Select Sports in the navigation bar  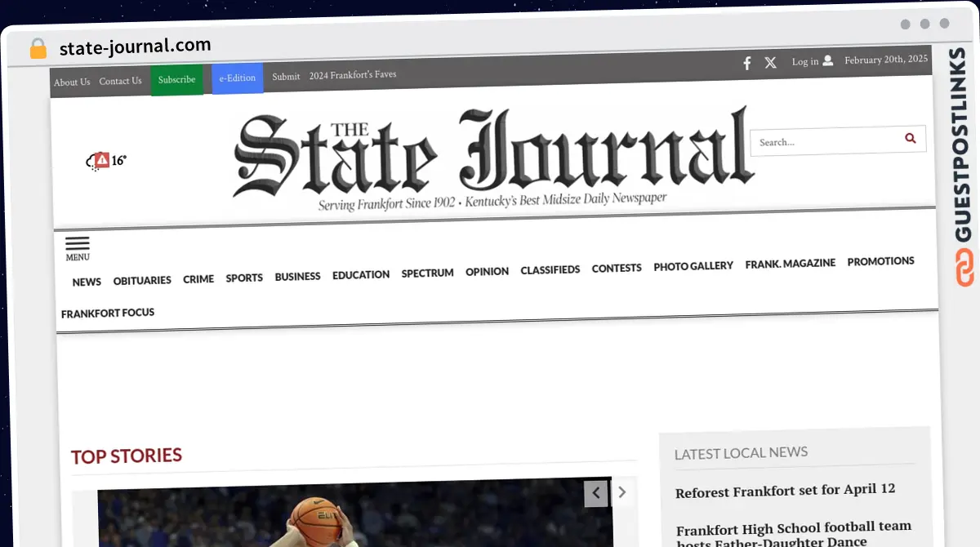tap(244, 278)
